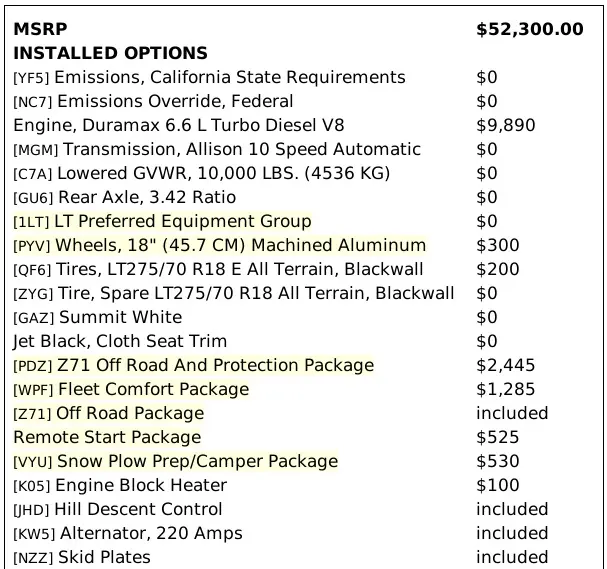Click the Off Road Package highlighted item
The width and height of the screenshot is (607, 569).
point(130,413)
